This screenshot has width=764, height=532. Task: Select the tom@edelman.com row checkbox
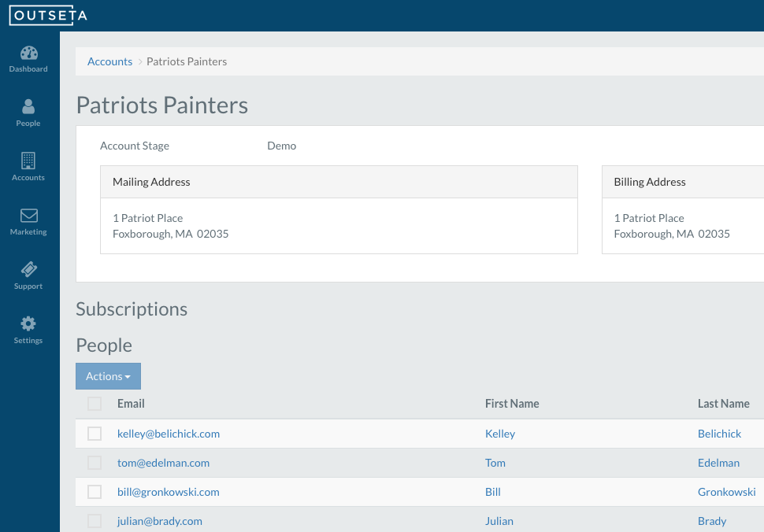tap(95, 463)
